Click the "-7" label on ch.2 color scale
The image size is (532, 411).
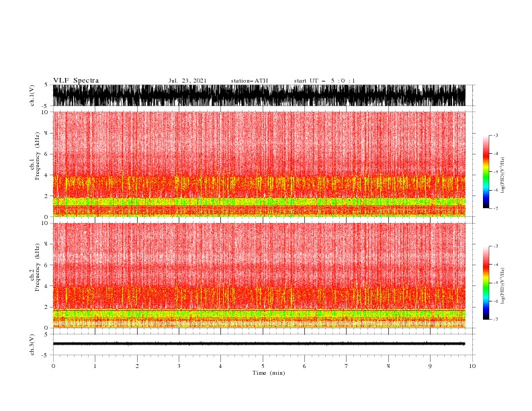pyautogui.click(x=495, y=319)
